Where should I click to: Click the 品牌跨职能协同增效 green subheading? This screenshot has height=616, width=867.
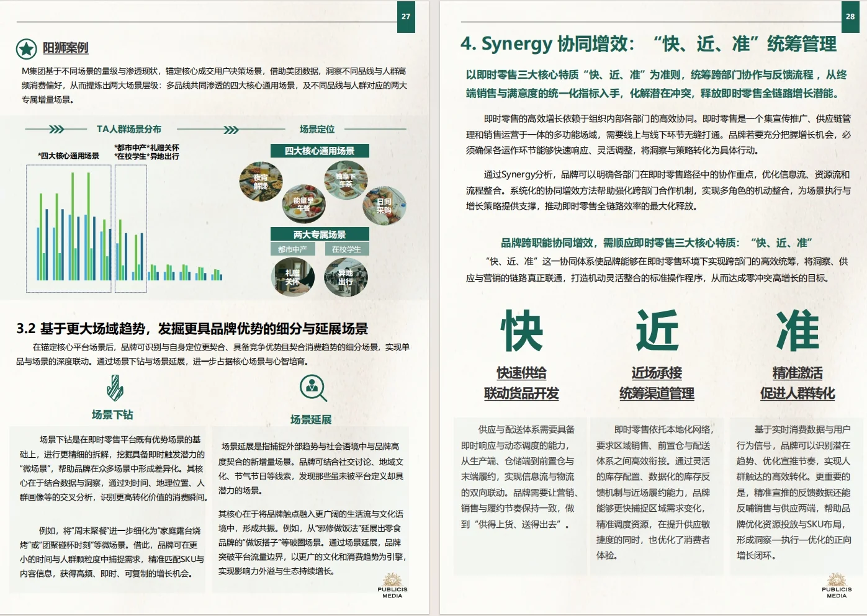coord(657,243)
